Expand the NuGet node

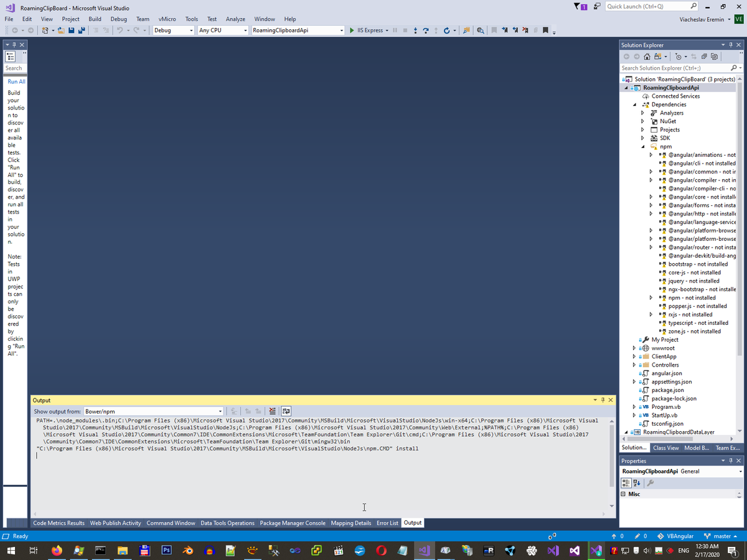[642, 121]
